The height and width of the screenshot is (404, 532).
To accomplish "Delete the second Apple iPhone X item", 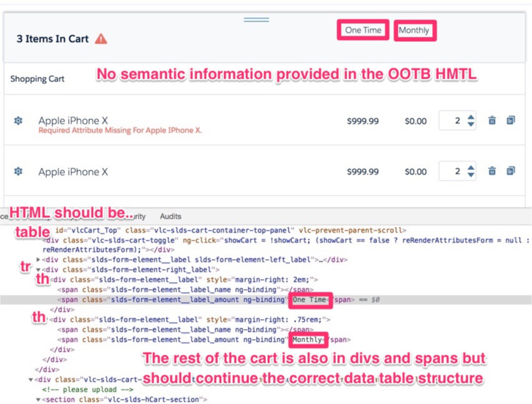I will tap(492, 171).
